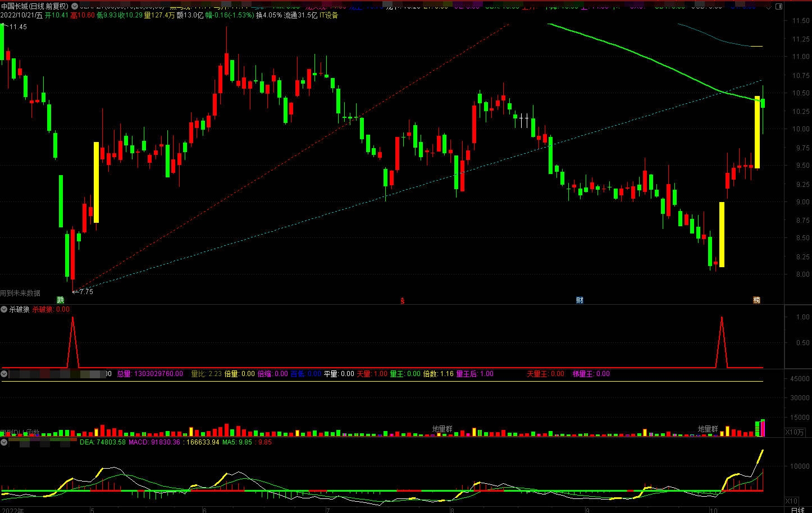Click the X10万 volume scale label
This screenshot has height=513, width=812.
(795, 432)
